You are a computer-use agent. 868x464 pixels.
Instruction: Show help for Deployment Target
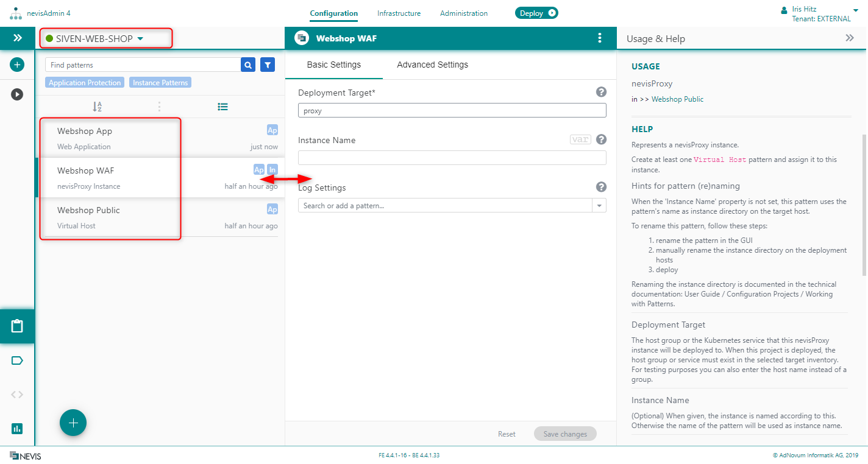[601, 92]
